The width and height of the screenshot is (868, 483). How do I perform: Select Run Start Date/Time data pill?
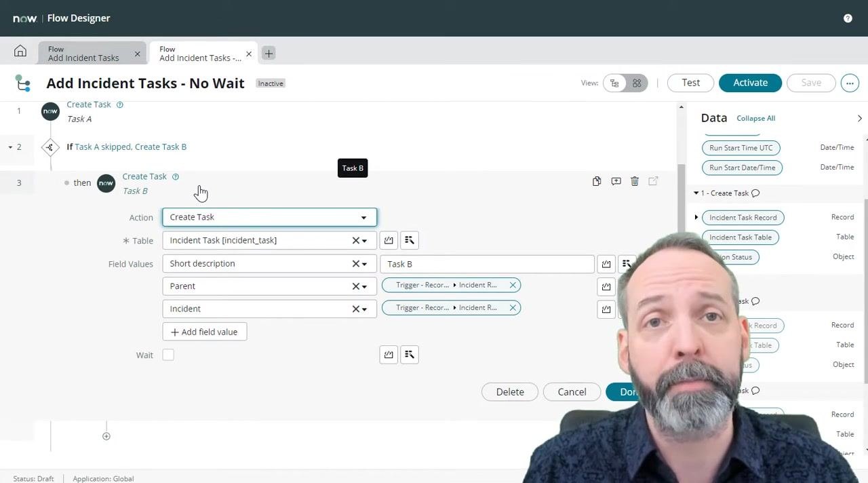coord(742,168)
